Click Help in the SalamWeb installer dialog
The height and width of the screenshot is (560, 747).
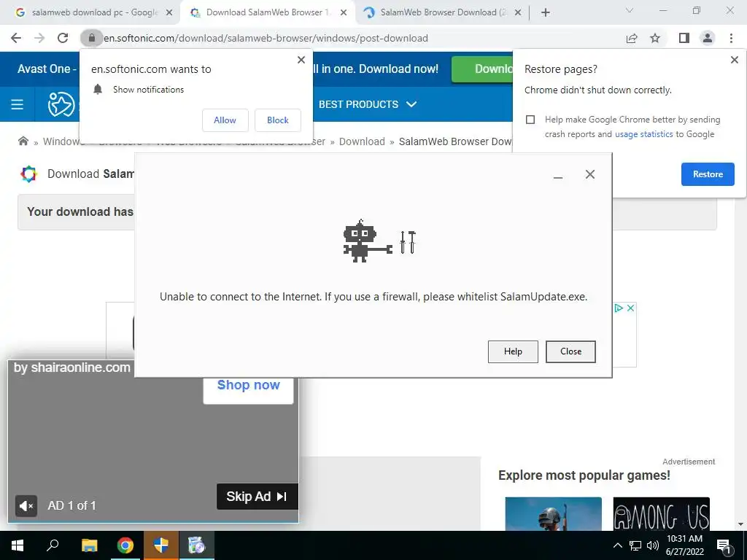[x=513, y=351]
